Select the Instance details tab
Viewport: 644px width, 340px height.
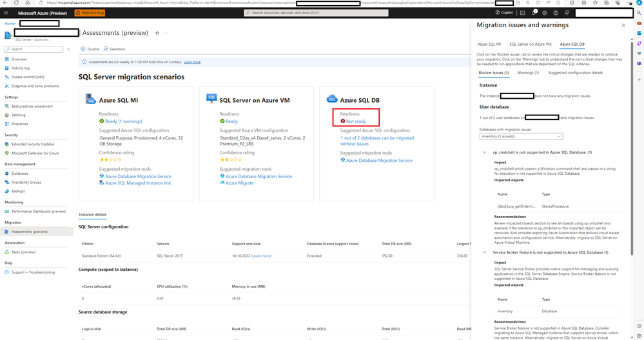(92, 215)
